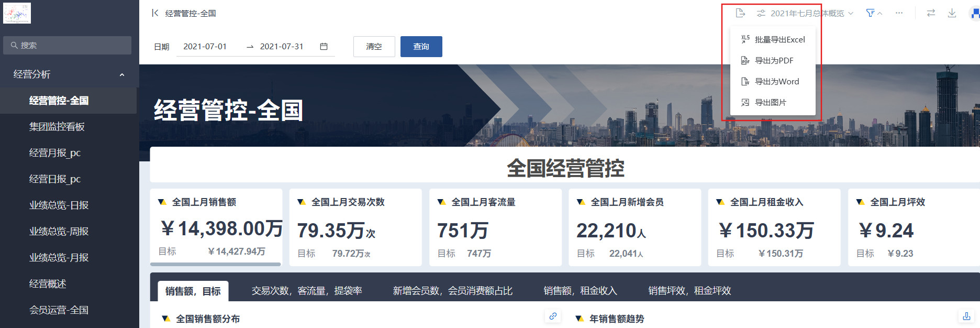Collapse sidebar using the arrow beside 经营管控-全国 title

coord(155,13)
